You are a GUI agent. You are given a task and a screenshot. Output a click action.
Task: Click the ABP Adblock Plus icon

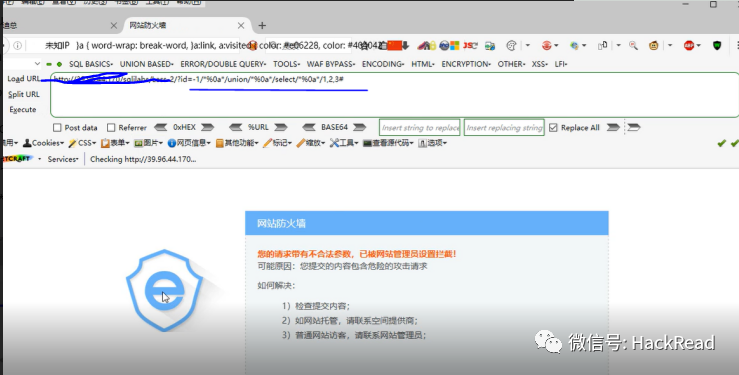689,46
